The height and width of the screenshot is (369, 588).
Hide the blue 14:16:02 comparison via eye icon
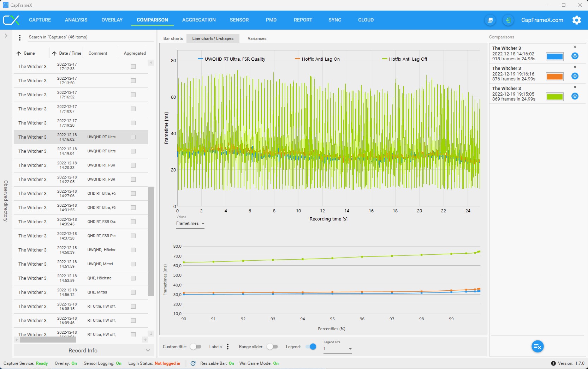coord(575,56)
